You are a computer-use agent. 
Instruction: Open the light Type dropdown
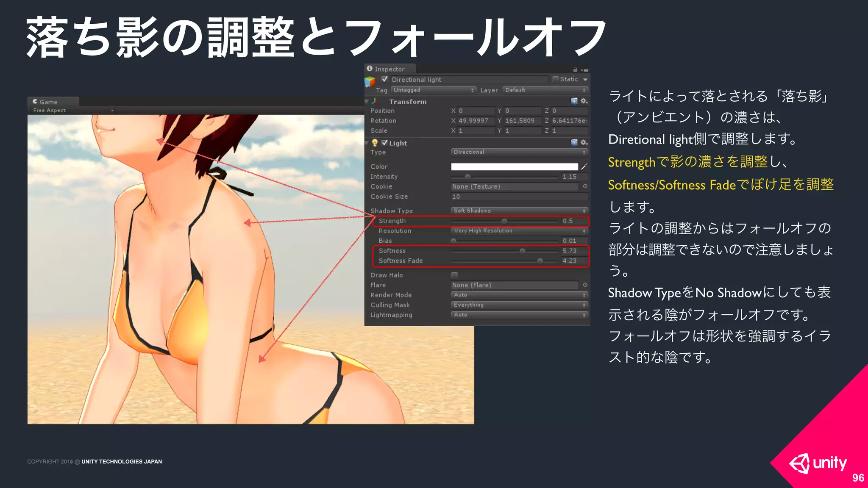519,152
